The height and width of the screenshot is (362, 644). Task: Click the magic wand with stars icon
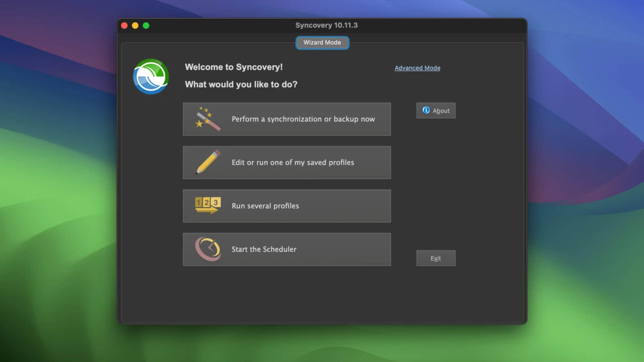coord(208,119)
